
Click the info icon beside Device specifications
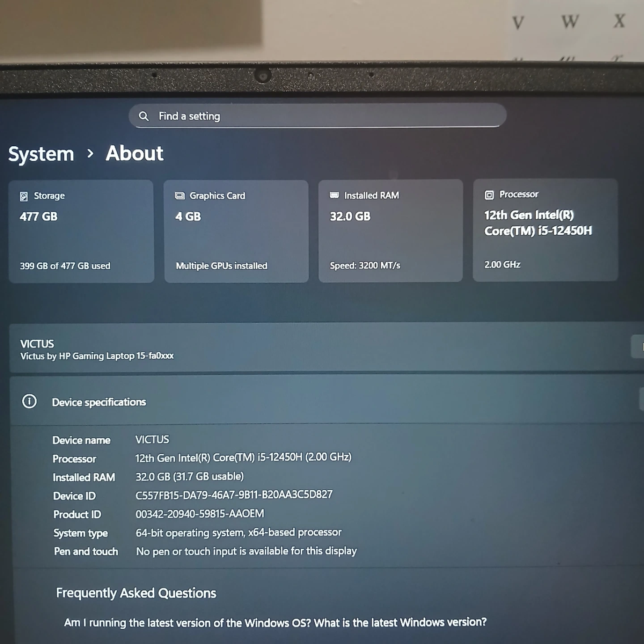[x=30, y=401]
